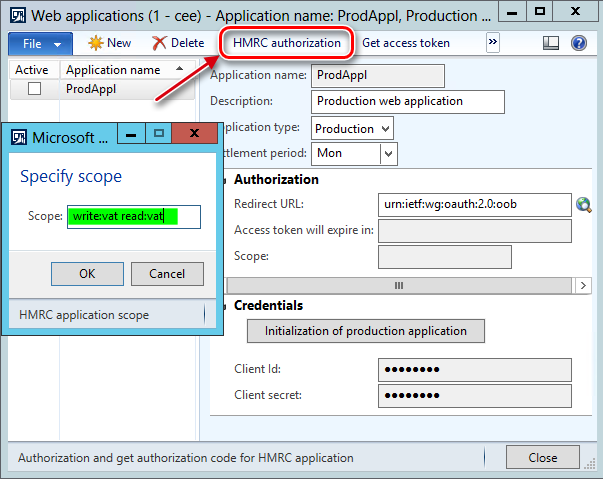Click the Client secret field
Screen dimensions: 603x479
(x=475, y=396)
